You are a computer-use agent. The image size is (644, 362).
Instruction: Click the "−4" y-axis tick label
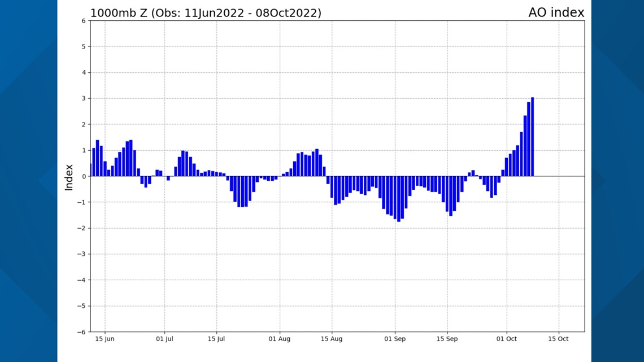point(81,280)
